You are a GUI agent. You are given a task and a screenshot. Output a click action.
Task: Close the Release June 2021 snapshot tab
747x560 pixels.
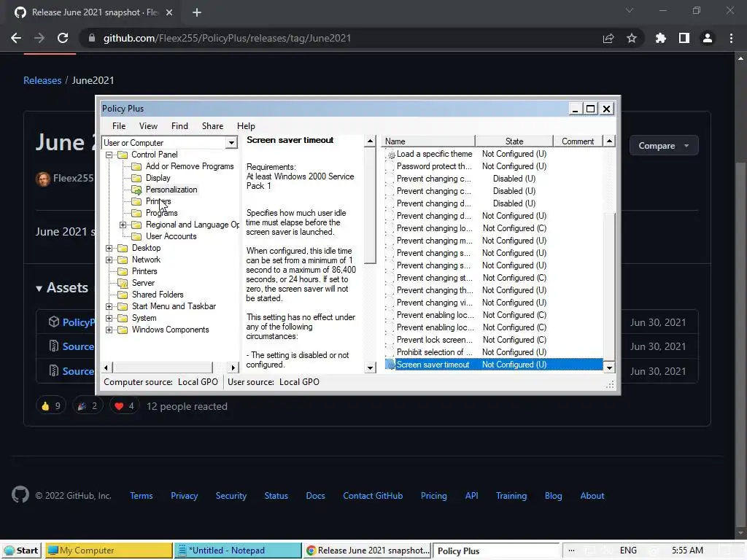(x=169, y=12)
